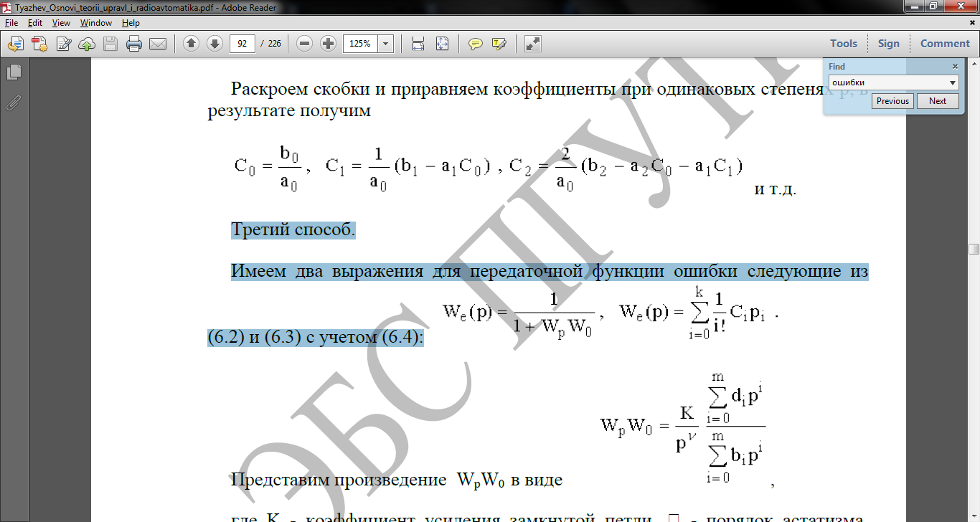Click the Save (floppy disk) icon
The height and width of the screenshot is (522, 980).
(x=110, y=44)
